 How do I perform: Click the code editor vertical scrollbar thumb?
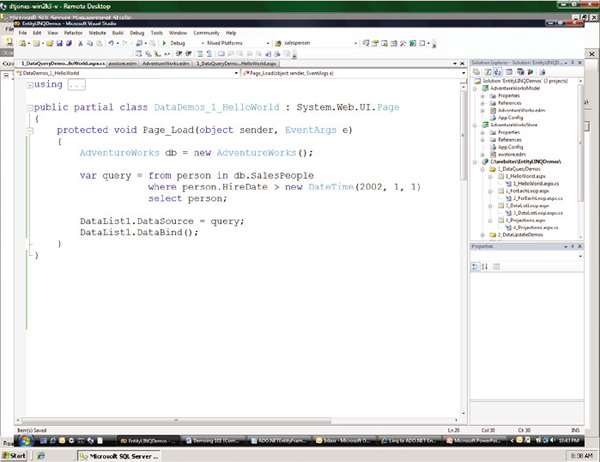pyautogui.click(x=463, y=134)
